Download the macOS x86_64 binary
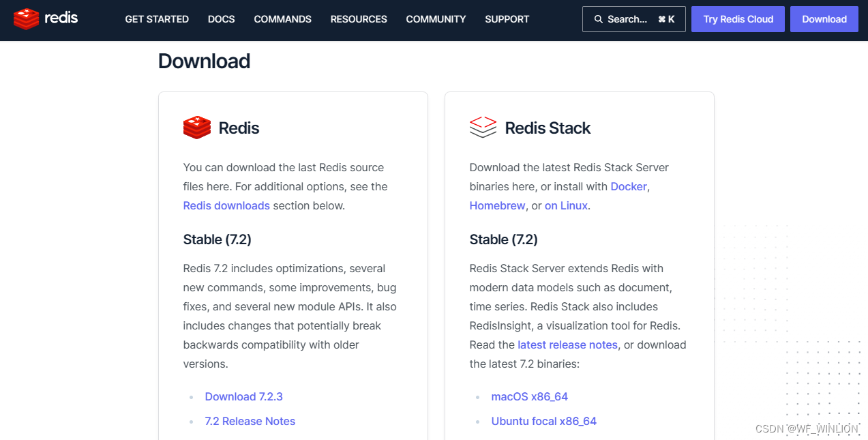868x440 pixels. tap(530, 396)
